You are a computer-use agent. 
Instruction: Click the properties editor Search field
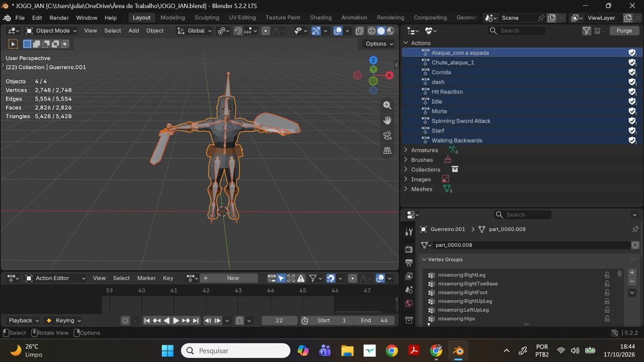522,215
